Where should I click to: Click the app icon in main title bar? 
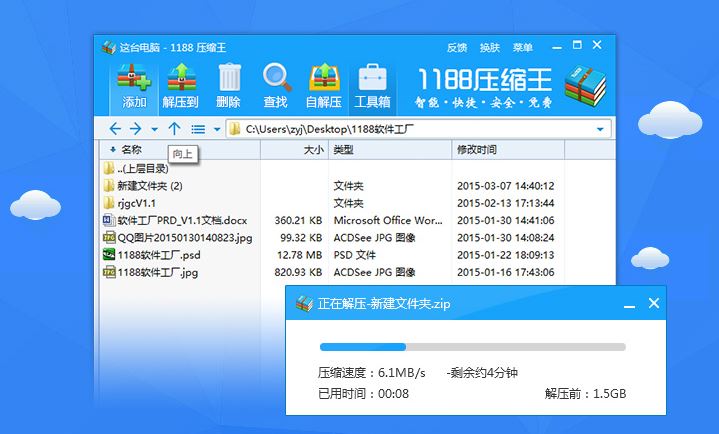(109, 47)
